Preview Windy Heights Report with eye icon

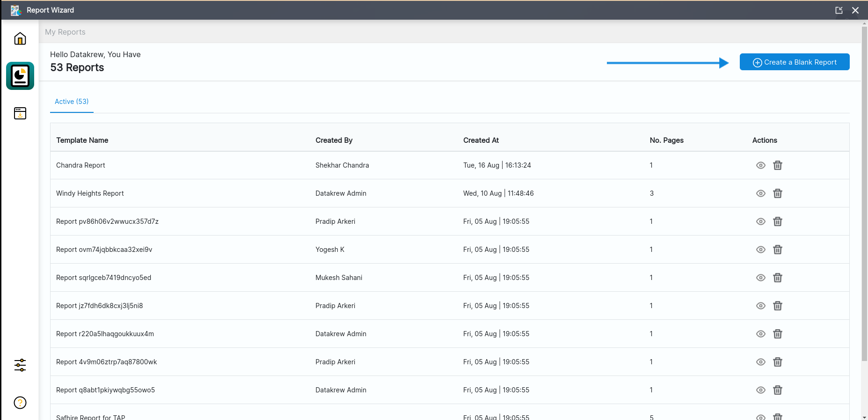tap(761, 193)
